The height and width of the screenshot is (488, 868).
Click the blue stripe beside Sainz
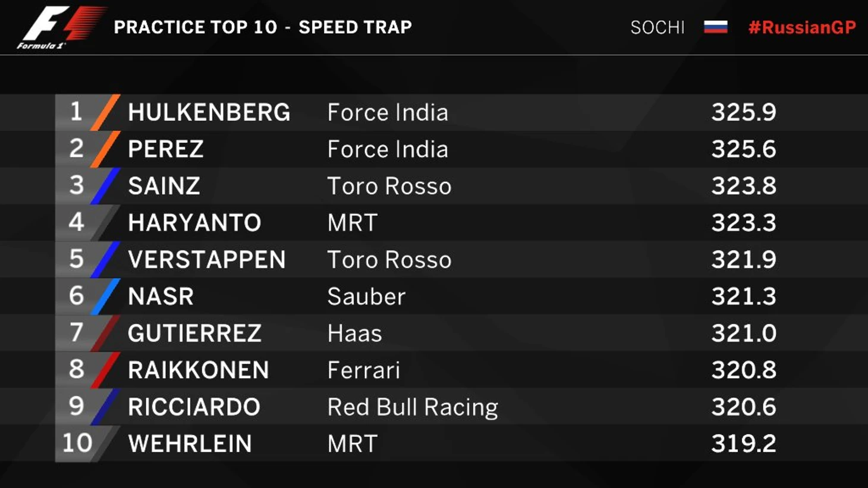coord(106,186)
